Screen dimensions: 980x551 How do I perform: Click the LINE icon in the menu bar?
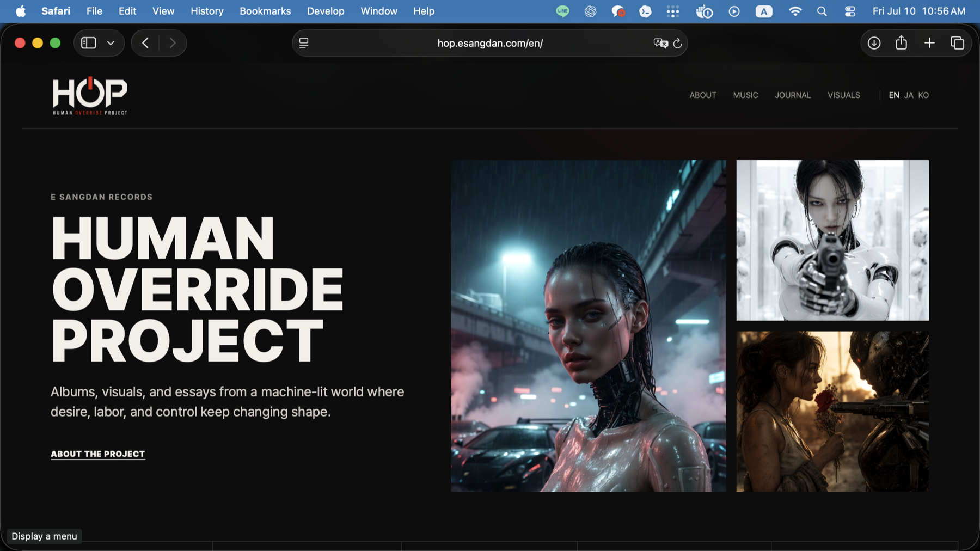coord(562,11)
